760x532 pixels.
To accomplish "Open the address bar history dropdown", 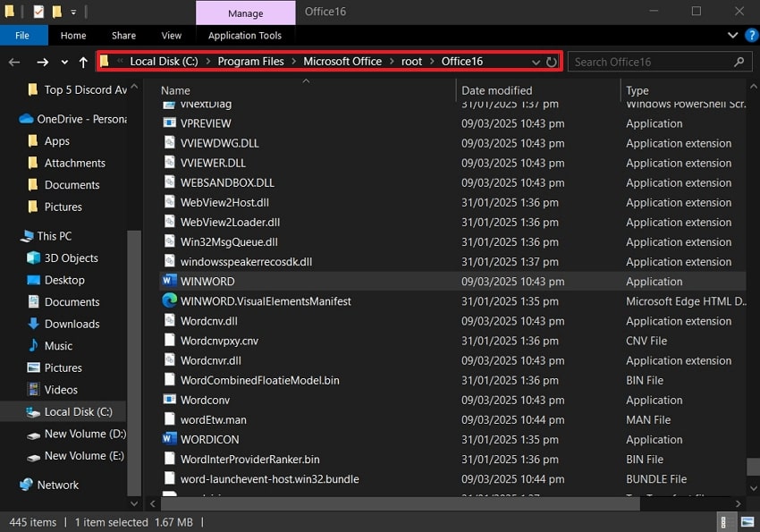I will (536, 62).
